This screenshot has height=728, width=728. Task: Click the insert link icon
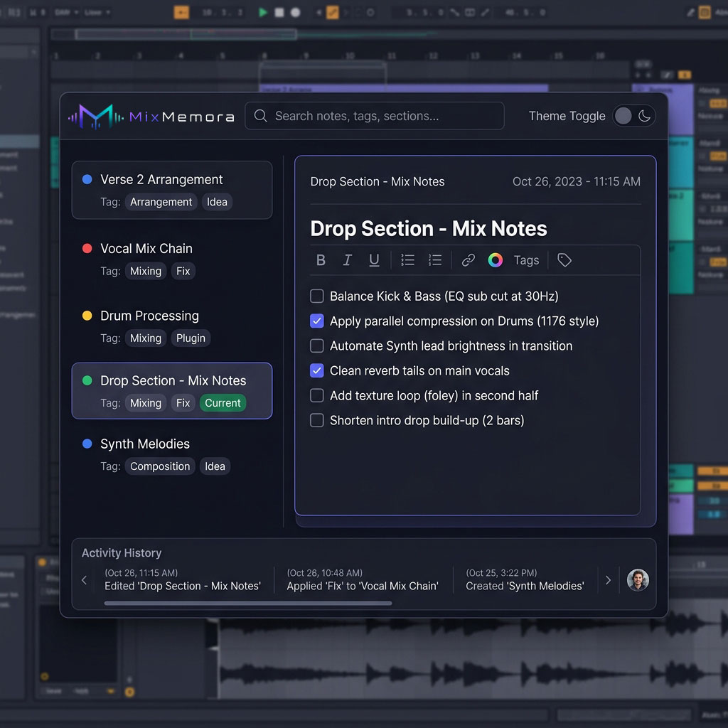pos(468,260)
